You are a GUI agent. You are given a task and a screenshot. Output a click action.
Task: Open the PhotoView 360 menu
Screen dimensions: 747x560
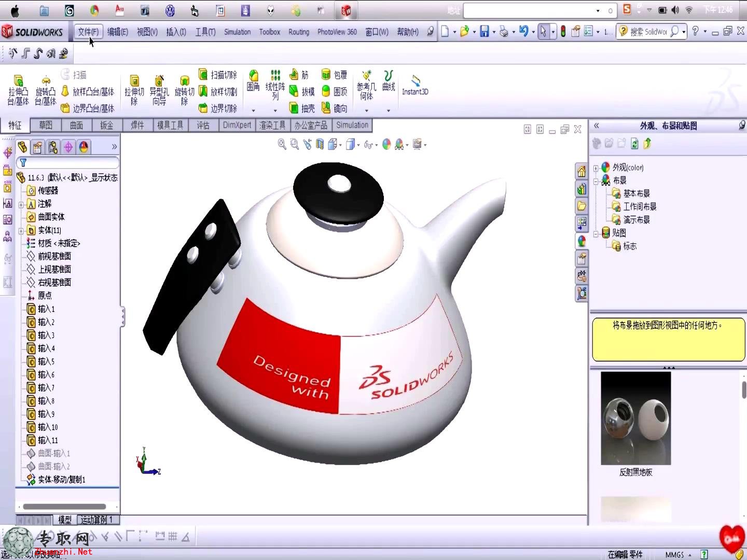coord(337,32)
